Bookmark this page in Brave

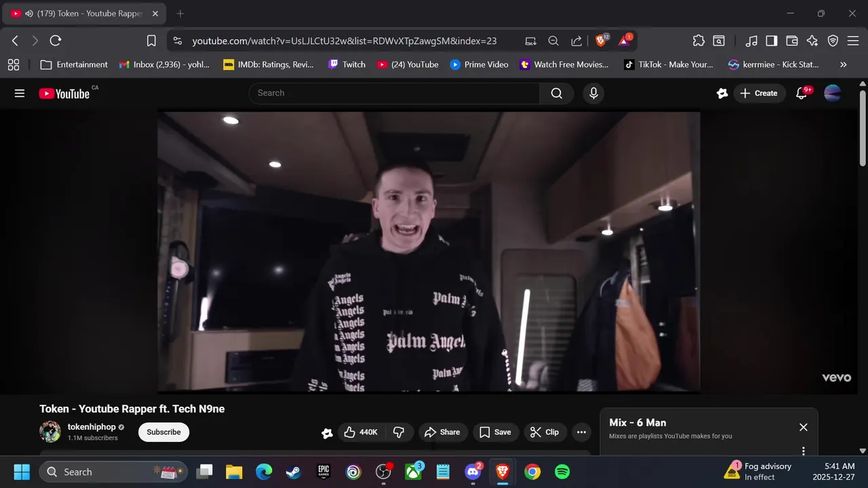tap(151, 41)
